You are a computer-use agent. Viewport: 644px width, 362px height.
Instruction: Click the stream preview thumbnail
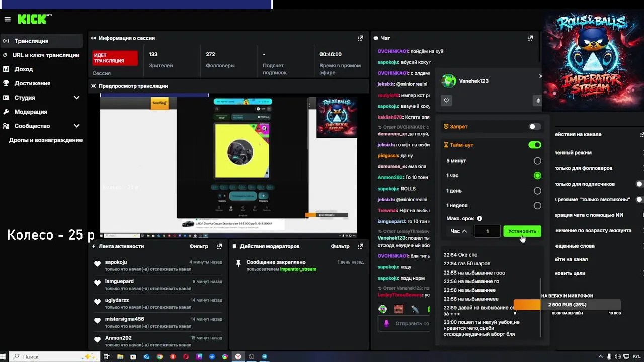pyautogui.click(x=228, y=164)
